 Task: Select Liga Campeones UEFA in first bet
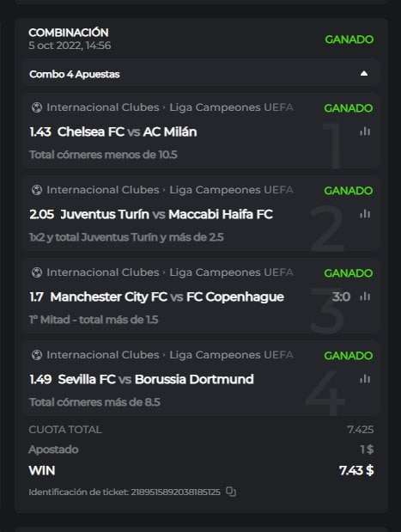pos(231,107)
